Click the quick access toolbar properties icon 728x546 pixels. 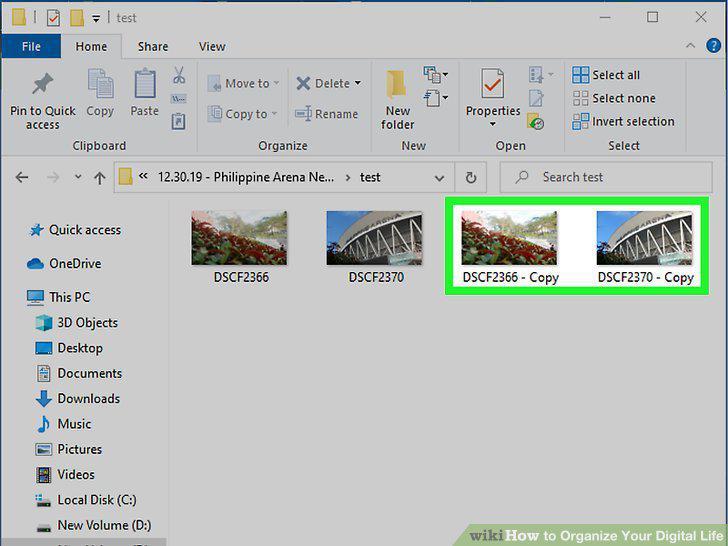pyautogui.click(x=53, y=18)
